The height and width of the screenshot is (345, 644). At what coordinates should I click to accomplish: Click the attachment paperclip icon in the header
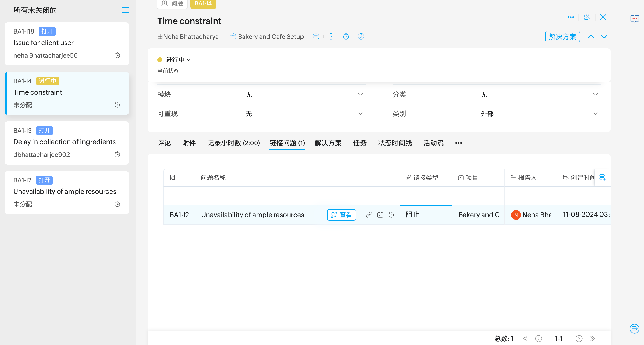point(331,36)
